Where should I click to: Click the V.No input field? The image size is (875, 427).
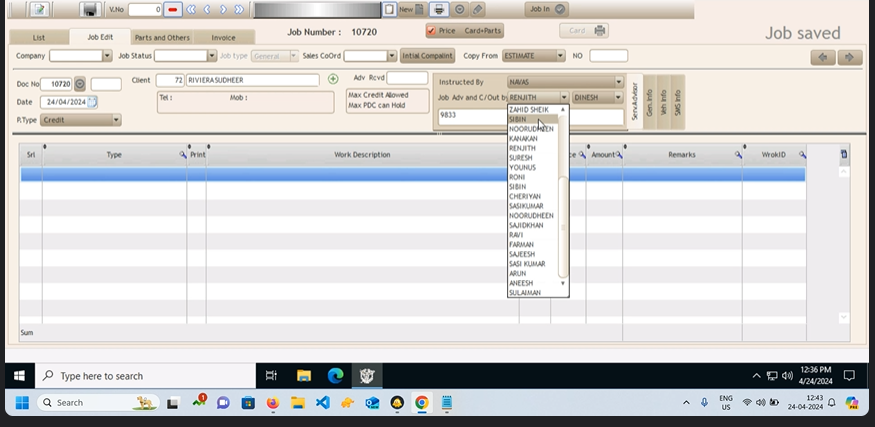pyautogui.click(x=144, y=9)
